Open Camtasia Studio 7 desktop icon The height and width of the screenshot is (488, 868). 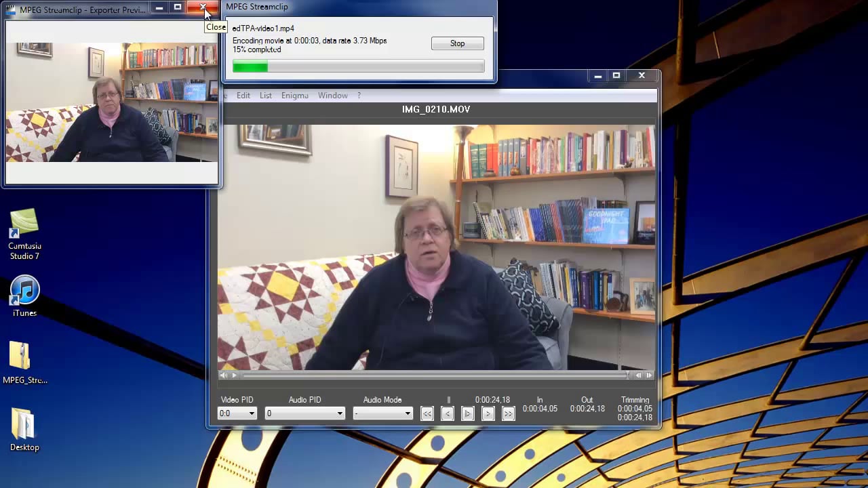click(24, 234)
